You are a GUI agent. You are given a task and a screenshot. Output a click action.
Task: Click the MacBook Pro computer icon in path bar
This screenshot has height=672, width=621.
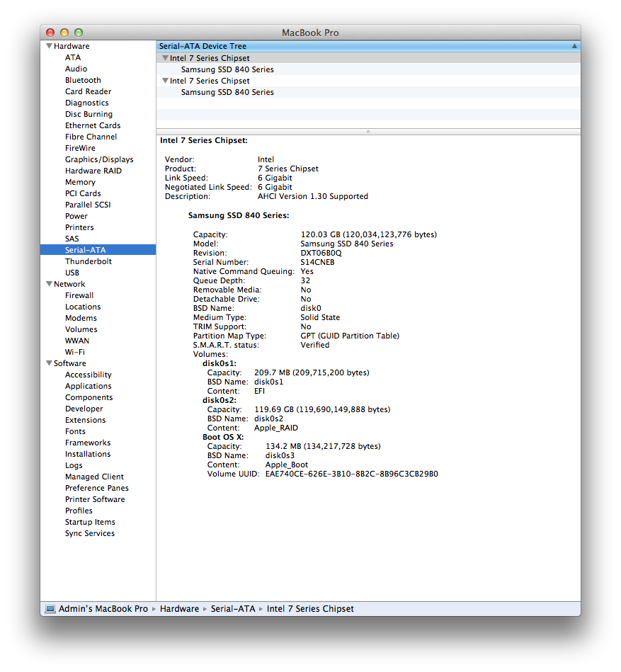coord(50,609)
